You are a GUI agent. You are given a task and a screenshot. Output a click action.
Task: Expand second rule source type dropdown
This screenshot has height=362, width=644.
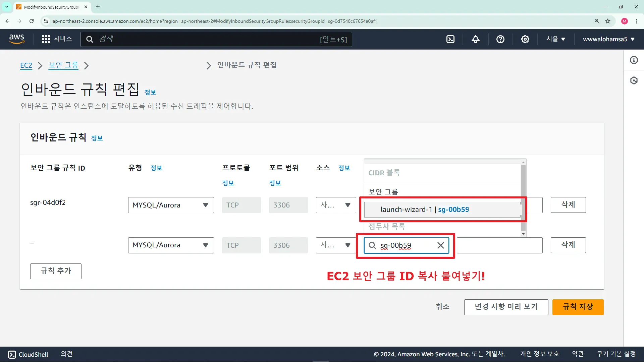[x=336, y=245]
